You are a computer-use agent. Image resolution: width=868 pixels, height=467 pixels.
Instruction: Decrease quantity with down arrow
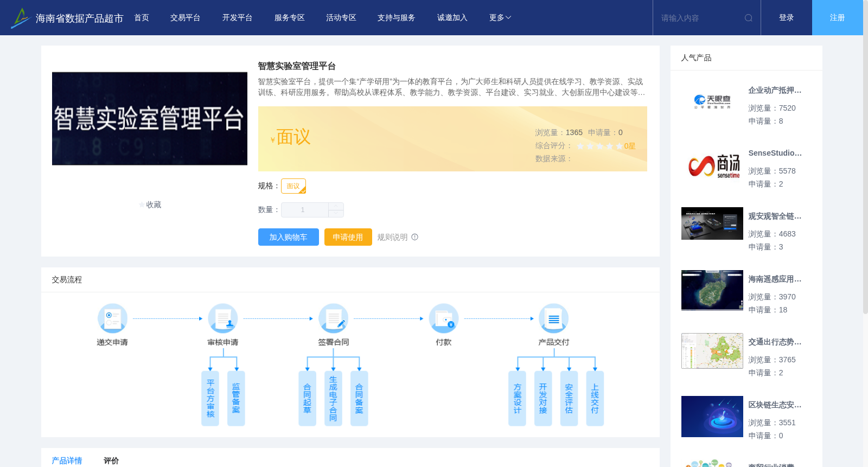(x=336, y=214)
